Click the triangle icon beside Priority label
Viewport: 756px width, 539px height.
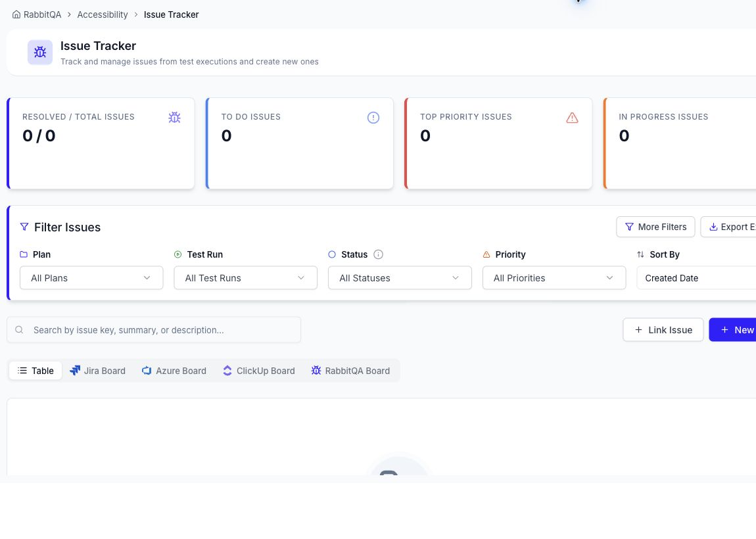[x=486, y=254]
